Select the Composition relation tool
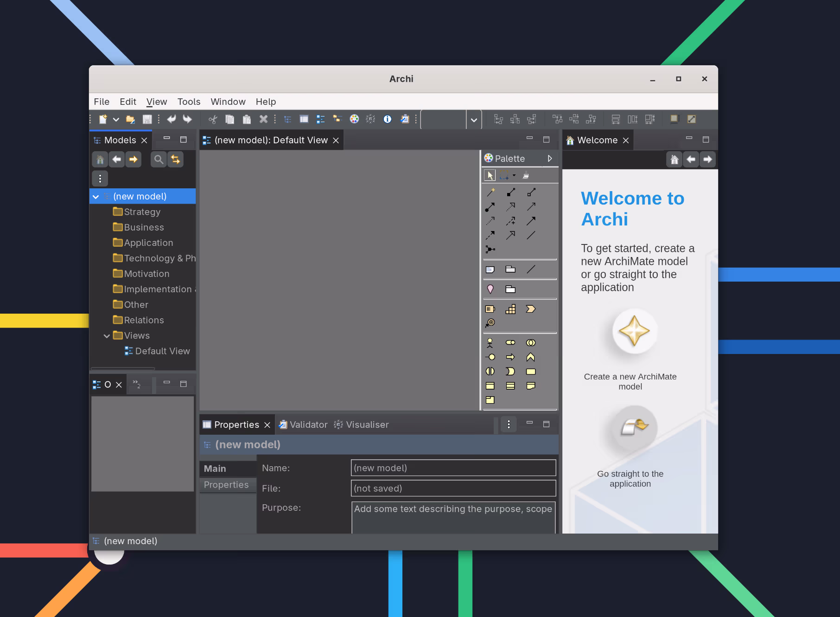The image size is (840, 617). [x=511, y=192]
